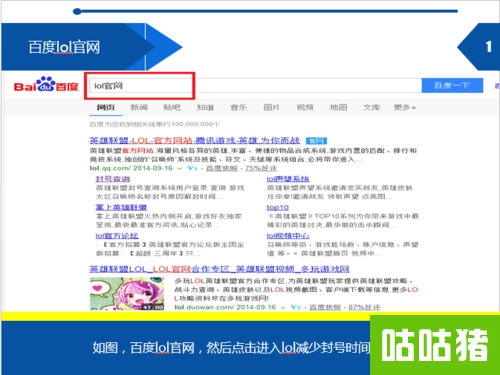Open the lol声望系统 sublink

tap(288, 179)
